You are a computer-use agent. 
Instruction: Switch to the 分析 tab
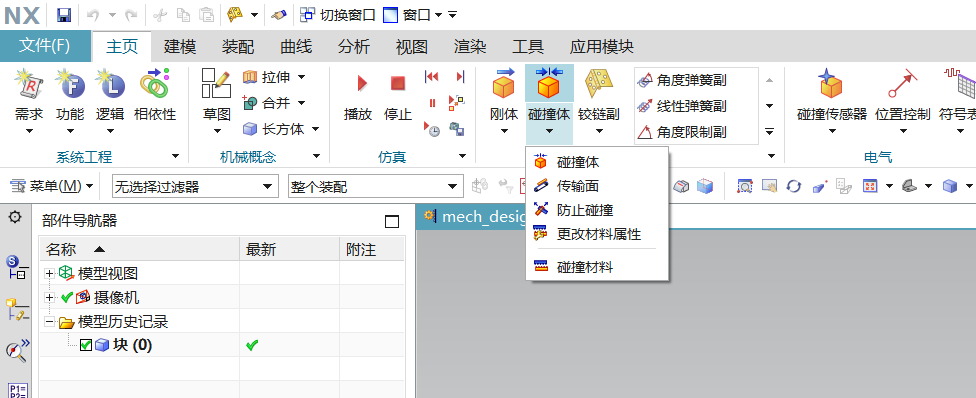pos(354,47)
